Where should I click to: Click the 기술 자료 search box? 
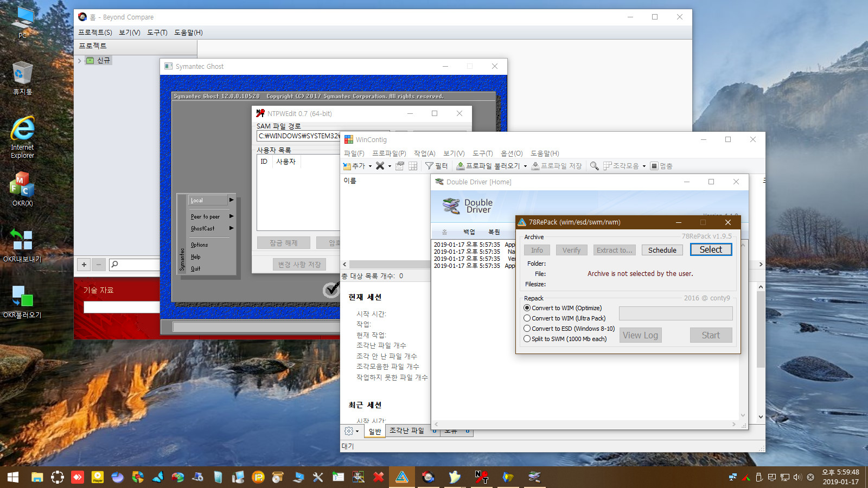click(x=122, y=307)
